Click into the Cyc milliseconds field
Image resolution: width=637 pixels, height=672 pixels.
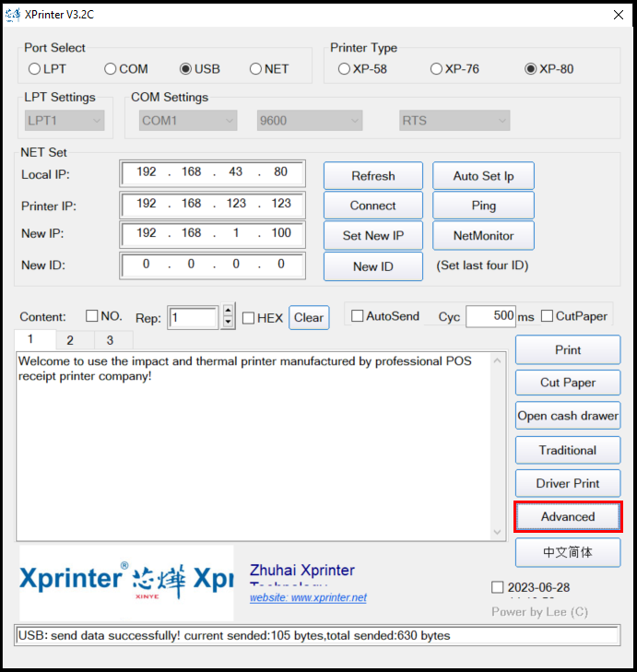pyautogui.click(x=490, y=316)
